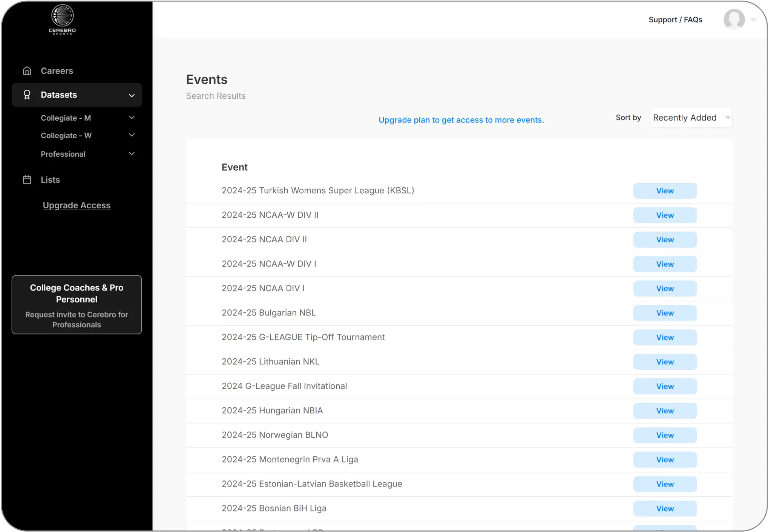The image size is (768, 532).
Task: Open Support / FAQs
Action: point(675,20)
